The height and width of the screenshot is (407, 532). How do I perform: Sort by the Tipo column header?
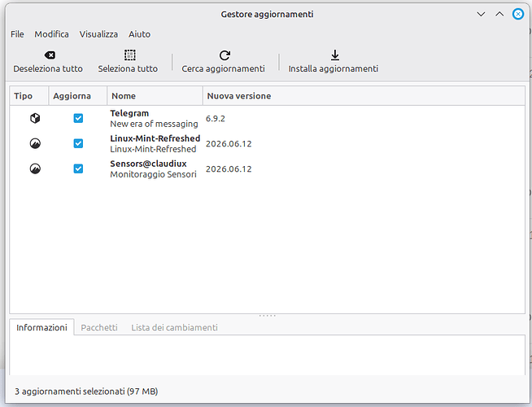click(28, 96)
